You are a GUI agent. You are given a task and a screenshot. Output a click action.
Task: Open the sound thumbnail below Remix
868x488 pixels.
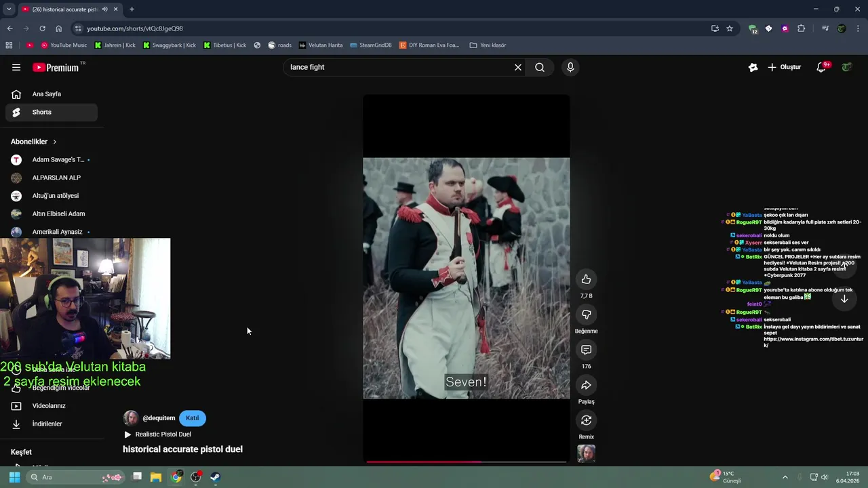point(586,453)
